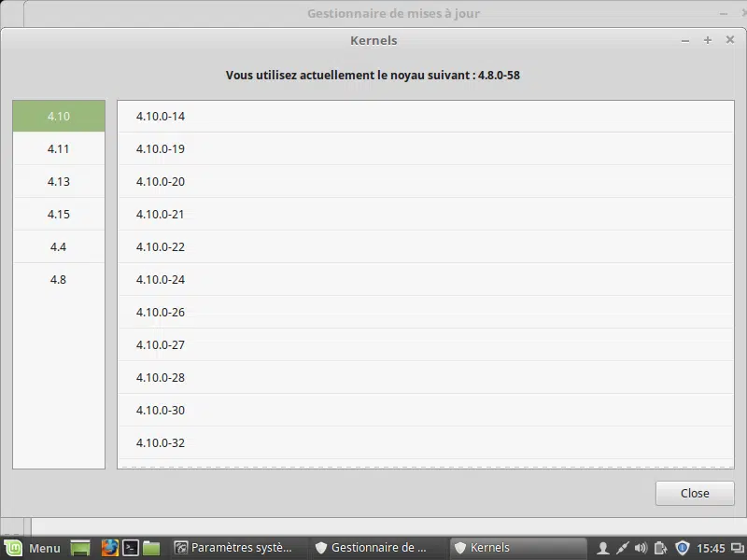Image resolution: width=747 pixels, height=560 pixels.
Task: Launch Firefox from the panel
Action: point(109,548)
